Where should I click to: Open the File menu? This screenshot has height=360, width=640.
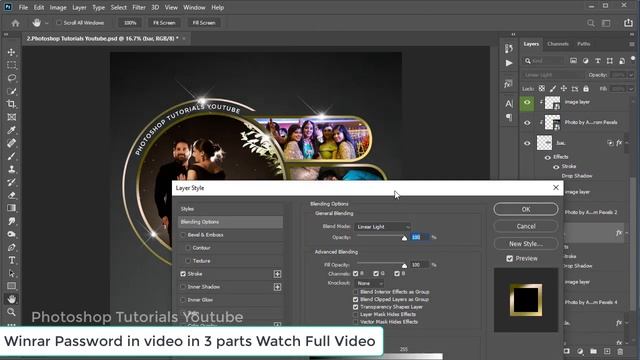click(x=23, y=7)
